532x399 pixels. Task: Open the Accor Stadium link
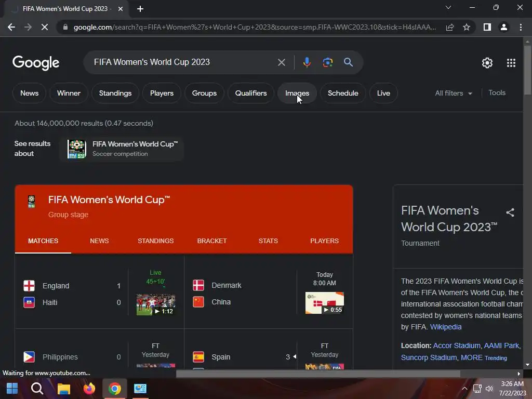(x=457, y=345)
